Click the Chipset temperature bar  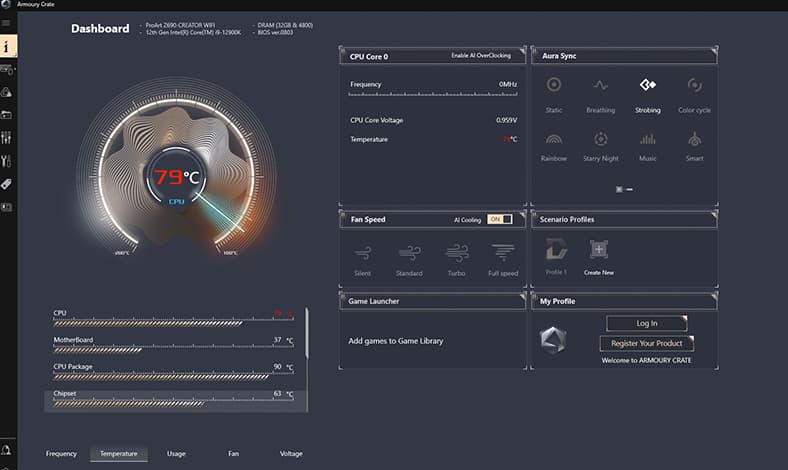[x=129, y=404]
